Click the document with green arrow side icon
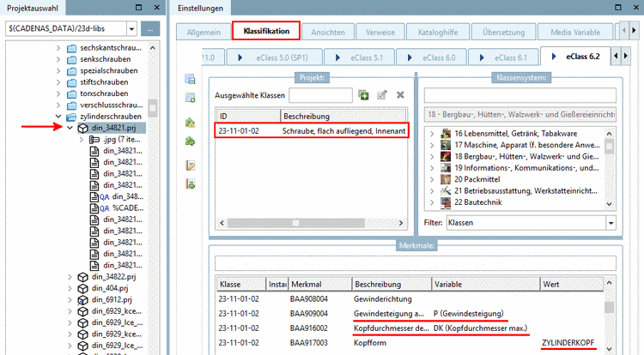 (190, 184)
